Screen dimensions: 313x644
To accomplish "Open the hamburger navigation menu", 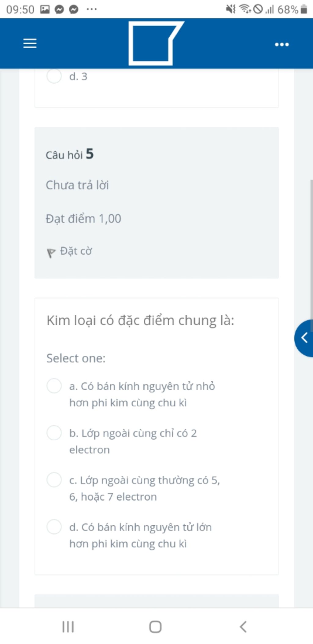I will [x=30, y=43].
